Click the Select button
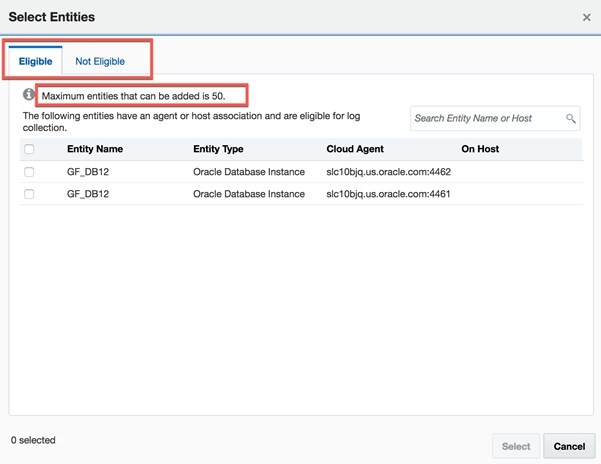Viewport: 601px width, 464px height. point(516,446)
